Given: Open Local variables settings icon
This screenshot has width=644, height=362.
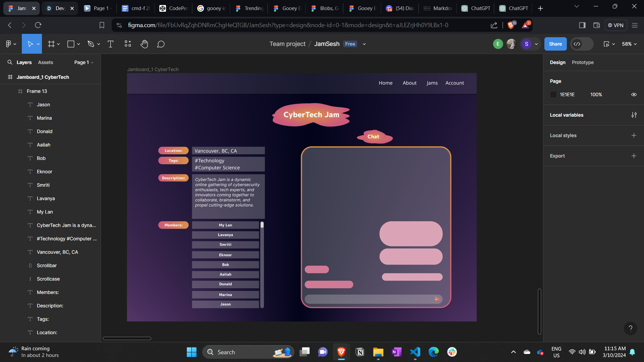Looking at the screenshot, I should point(634,115).
